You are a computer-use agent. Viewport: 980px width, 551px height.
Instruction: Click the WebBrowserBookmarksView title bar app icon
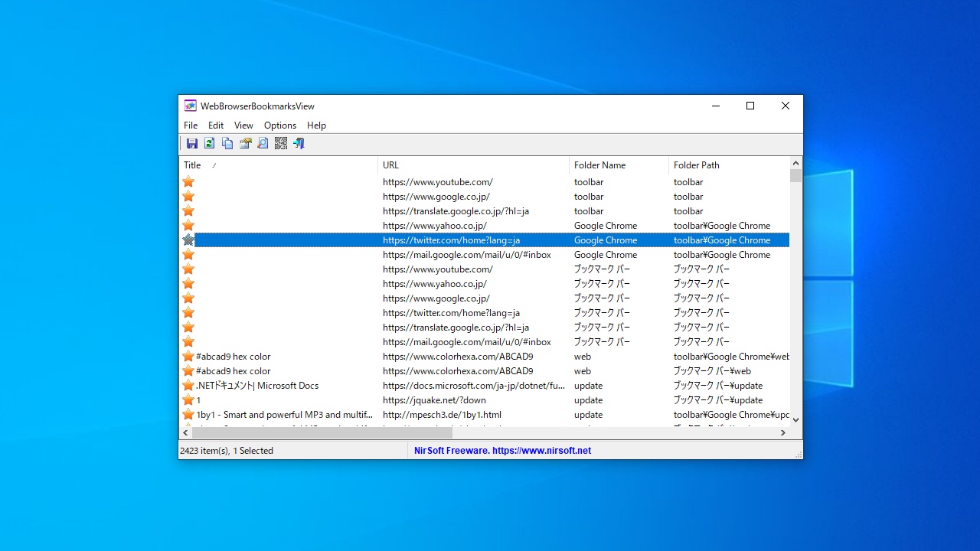tap(191, 106)
